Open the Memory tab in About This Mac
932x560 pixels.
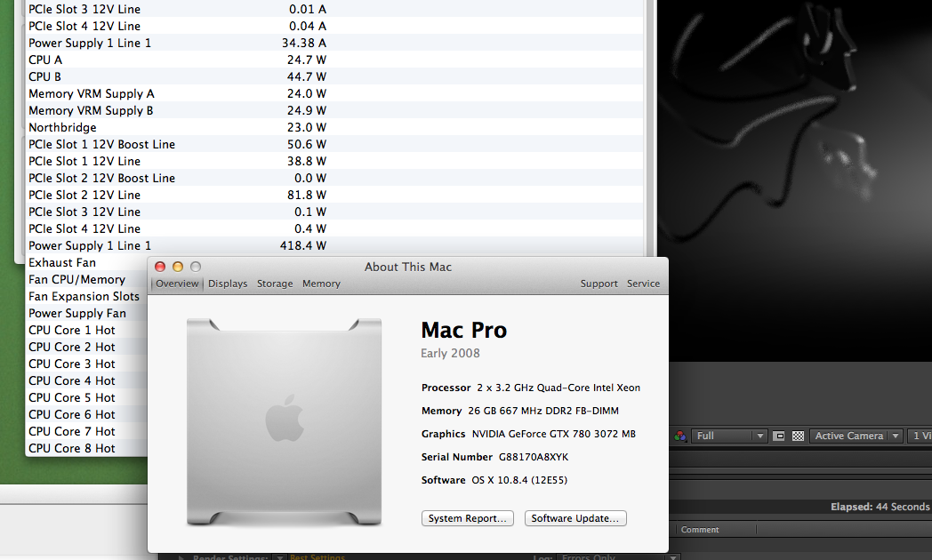tap(321, 284)
